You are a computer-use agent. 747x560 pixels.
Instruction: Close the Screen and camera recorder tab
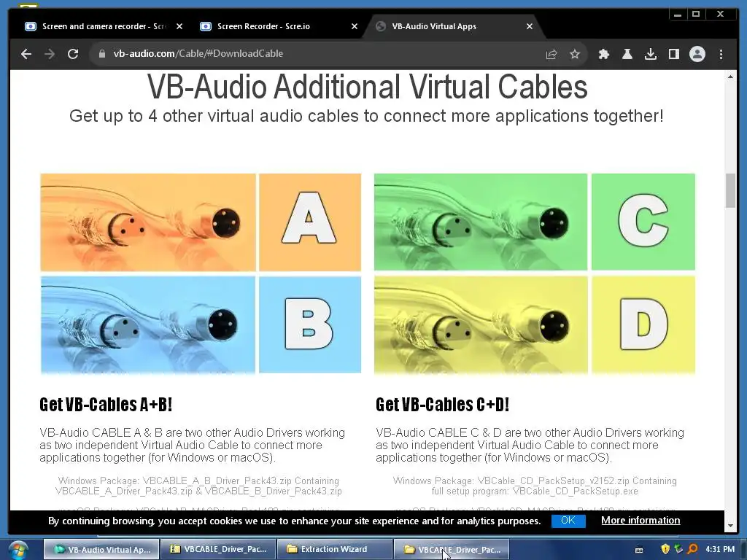click(179, 26)
